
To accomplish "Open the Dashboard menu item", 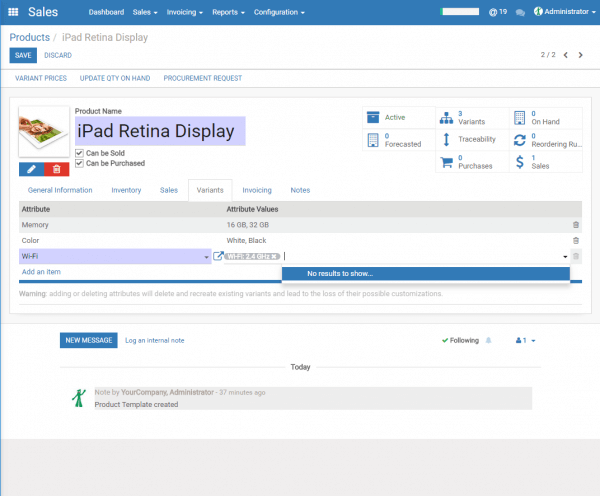I will (x=106, y=12).
